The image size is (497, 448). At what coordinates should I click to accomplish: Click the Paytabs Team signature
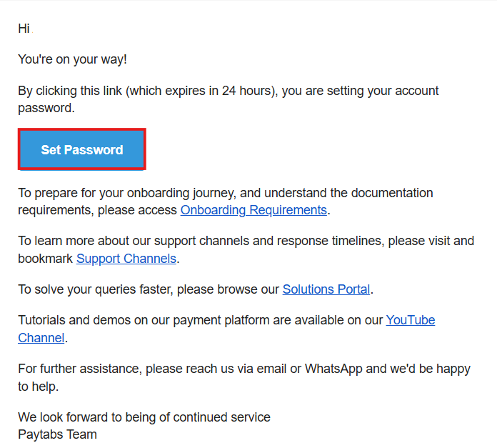tap(57, 434)
